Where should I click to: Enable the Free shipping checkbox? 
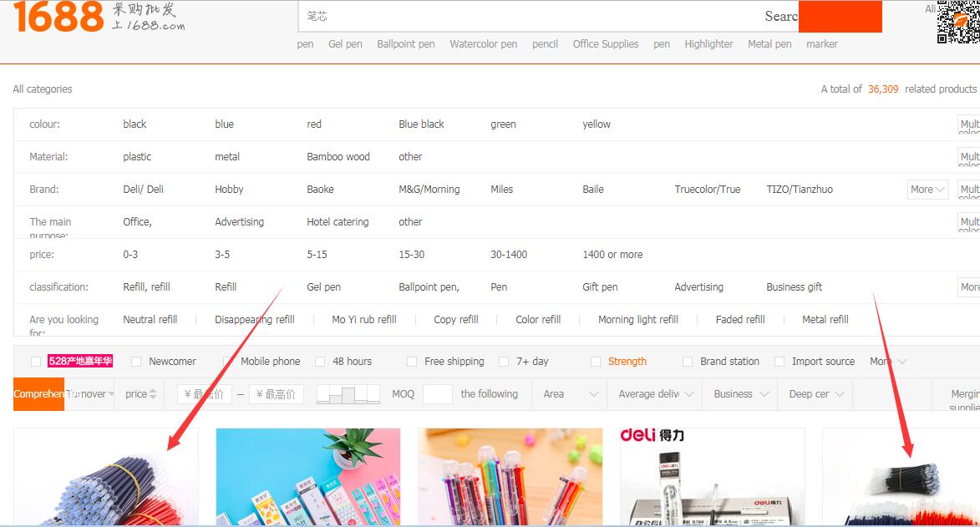pos(412,362)
